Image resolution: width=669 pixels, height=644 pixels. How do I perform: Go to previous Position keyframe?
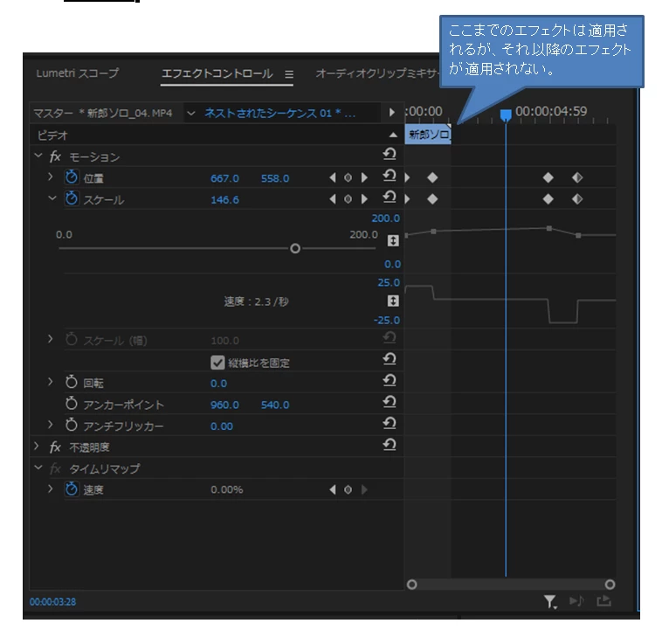click(333, 177)
